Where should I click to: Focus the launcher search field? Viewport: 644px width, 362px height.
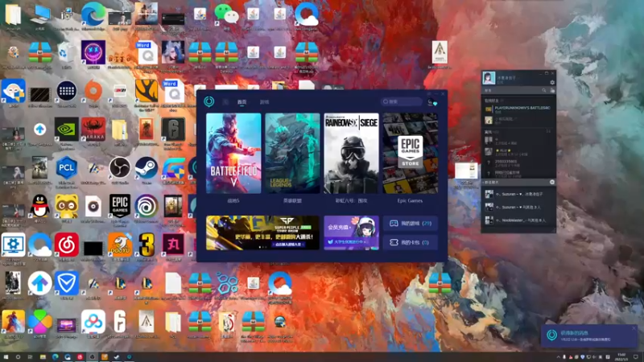(401, 101)
